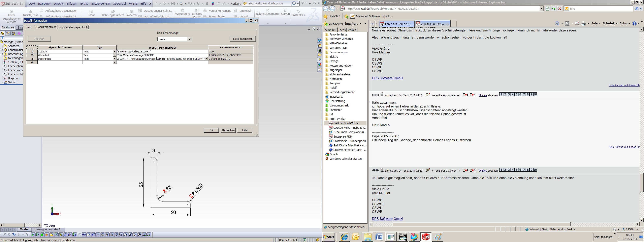The width and height of the screenshot is (644, 242).
Task: Switch to the Info tab
Action: 29,27
